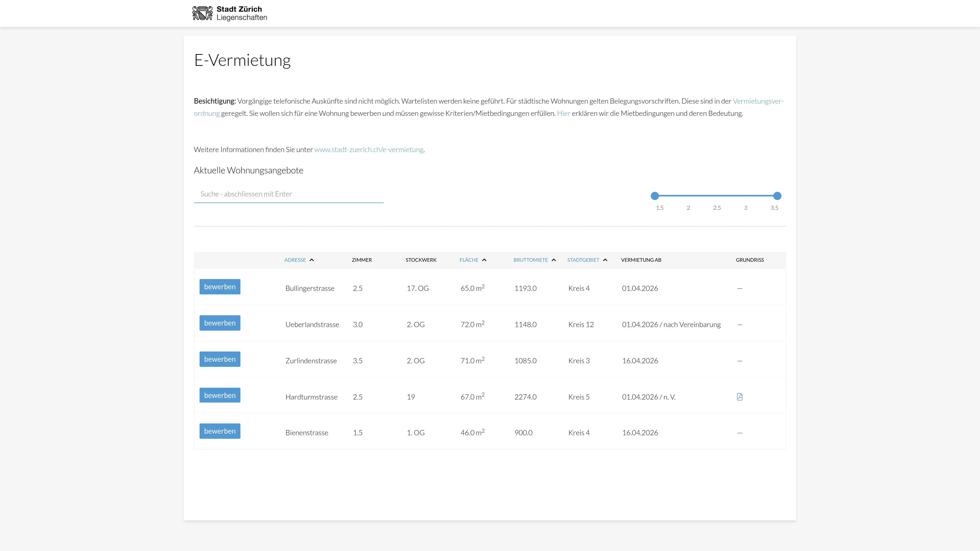
Task: Sort the table by Adresse header
Action: click(295, 260)
